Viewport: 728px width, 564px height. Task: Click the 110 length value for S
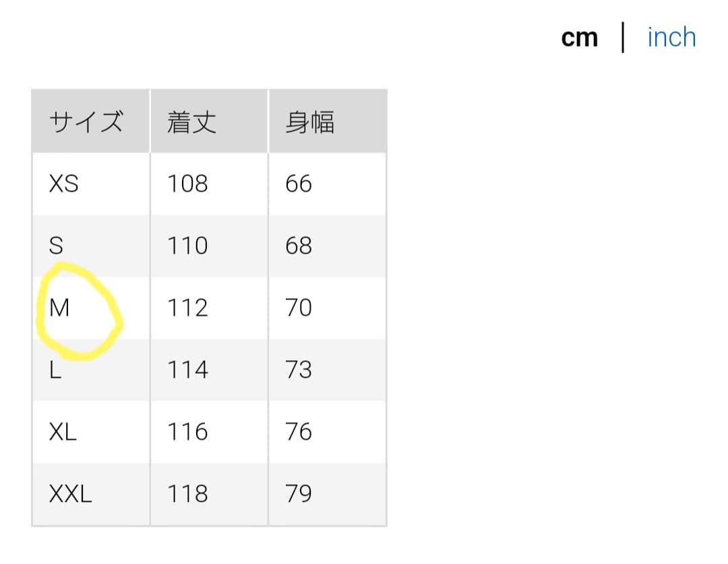pyautogui.click(x=187, y=246)
